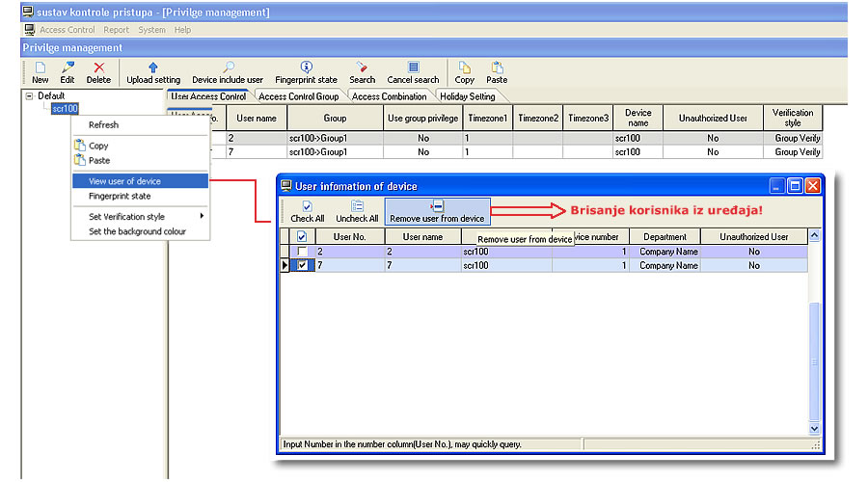Click the red Delete icon
Image resolution: width=868 pixels, height=482 pixels.
coord(98,67)
